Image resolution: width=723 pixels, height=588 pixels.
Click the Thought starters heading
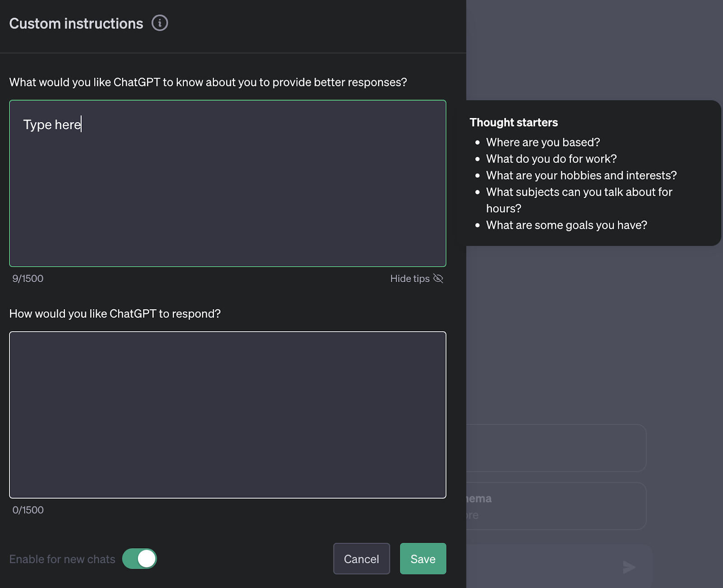tap(513, 122)
